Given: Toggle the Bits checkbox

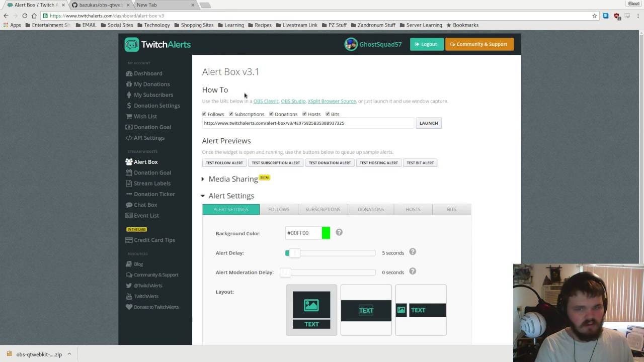Looking at the screenshot, I should pyautogui.click(x=328, y=114).
